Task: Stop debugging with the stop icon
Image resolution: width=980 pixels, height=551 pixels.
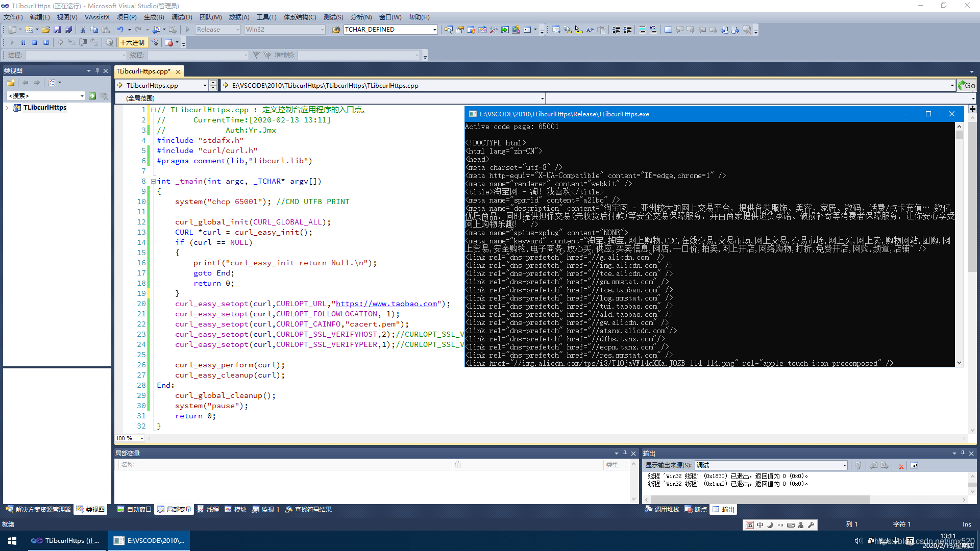Action: coord(35,43)
